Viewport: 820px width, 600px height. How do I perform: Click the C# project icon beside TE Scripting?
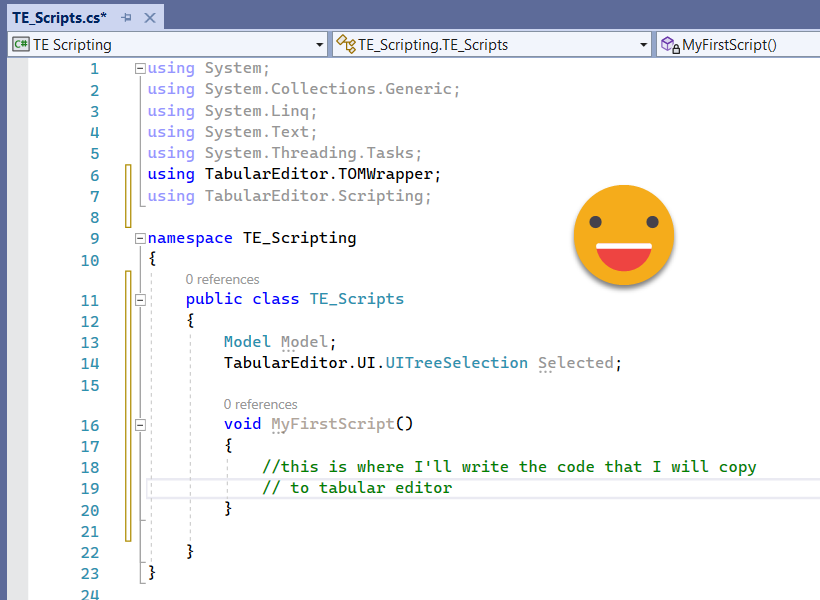click(x=20, y=44)
